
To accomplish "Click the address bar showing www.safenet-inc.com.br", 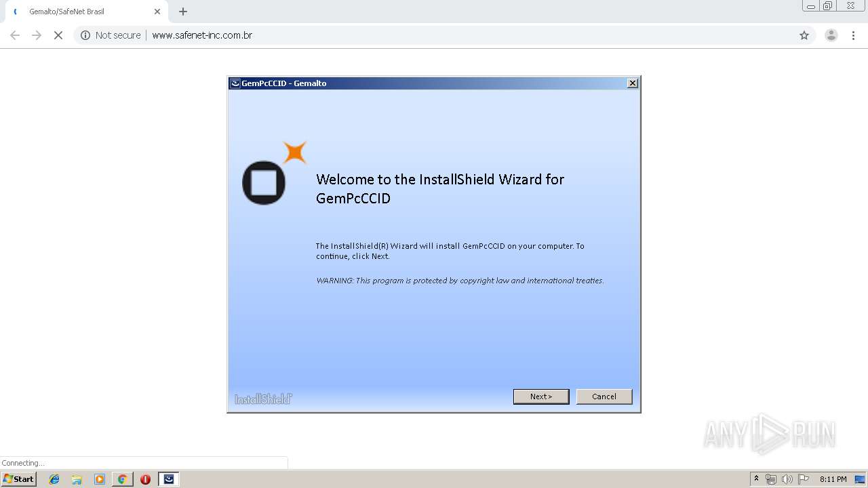I will click(202, 35).
